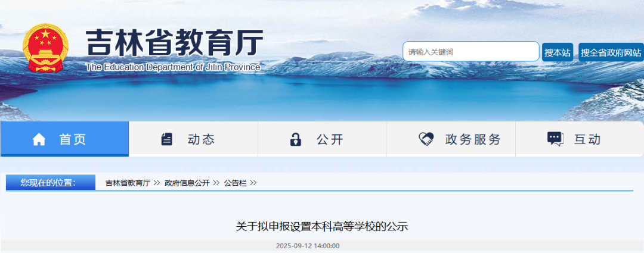The image size is (644, 253).
Task: Open the 公开 navigation tab
Action: click(322, 139)
